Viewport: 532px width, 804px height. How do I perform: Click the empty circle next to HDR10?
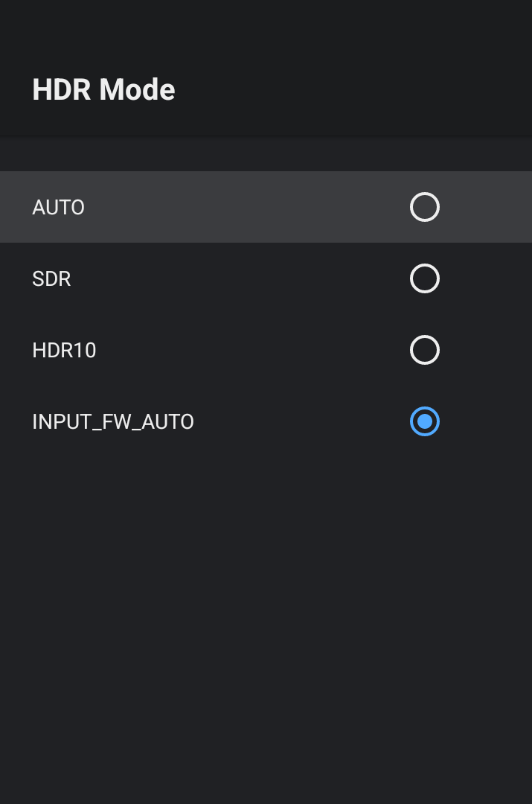pyautogui.click(x=425, y=350)
